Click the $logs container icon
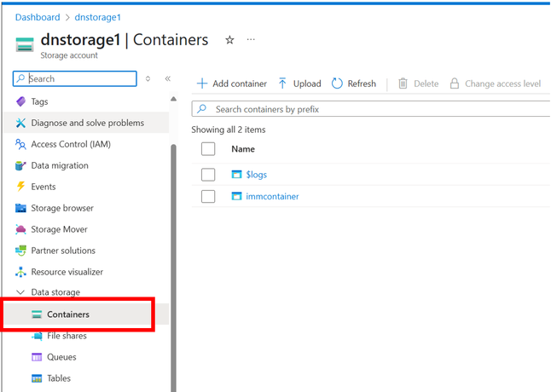The width and height of the screenshot is (551, 392). pos(237,175)
